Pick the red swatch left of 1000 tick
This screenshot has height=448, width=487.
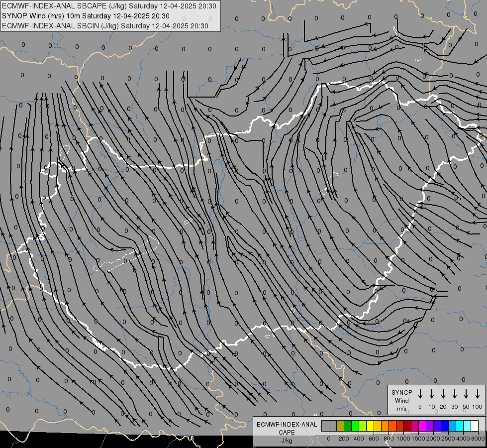(400, 426)
